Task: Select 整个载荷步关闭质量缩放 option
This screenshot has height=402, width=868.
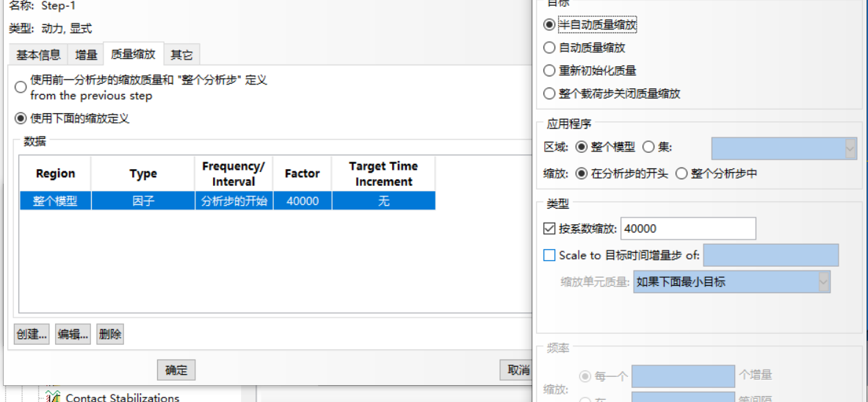Action: point(549,93)
